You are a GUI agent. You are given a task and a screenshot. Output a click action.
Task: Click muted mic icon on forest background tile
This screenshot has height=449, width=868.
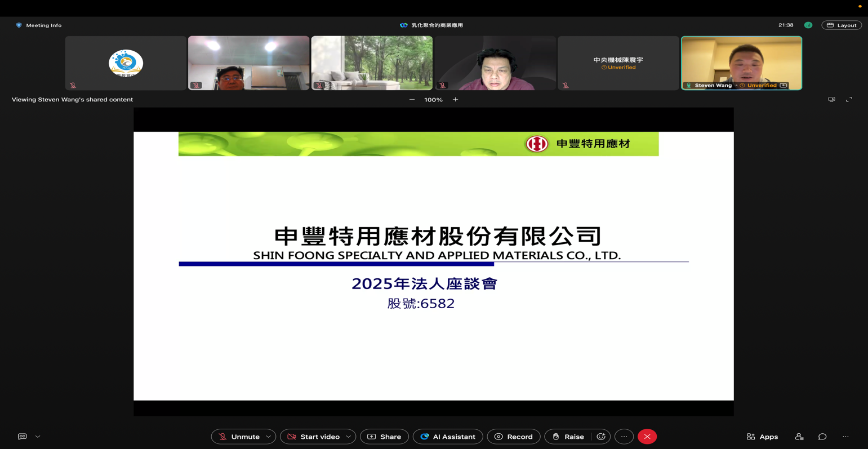319,86
